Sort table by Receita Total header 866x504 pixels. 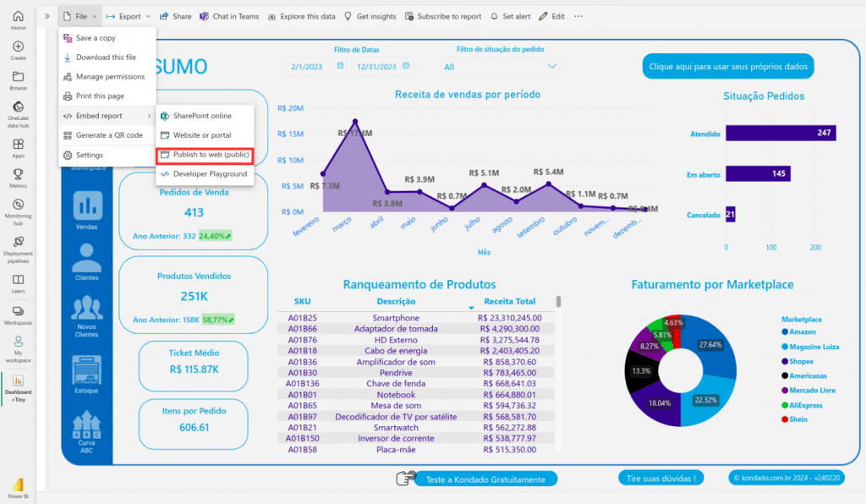tap(509, 301)
